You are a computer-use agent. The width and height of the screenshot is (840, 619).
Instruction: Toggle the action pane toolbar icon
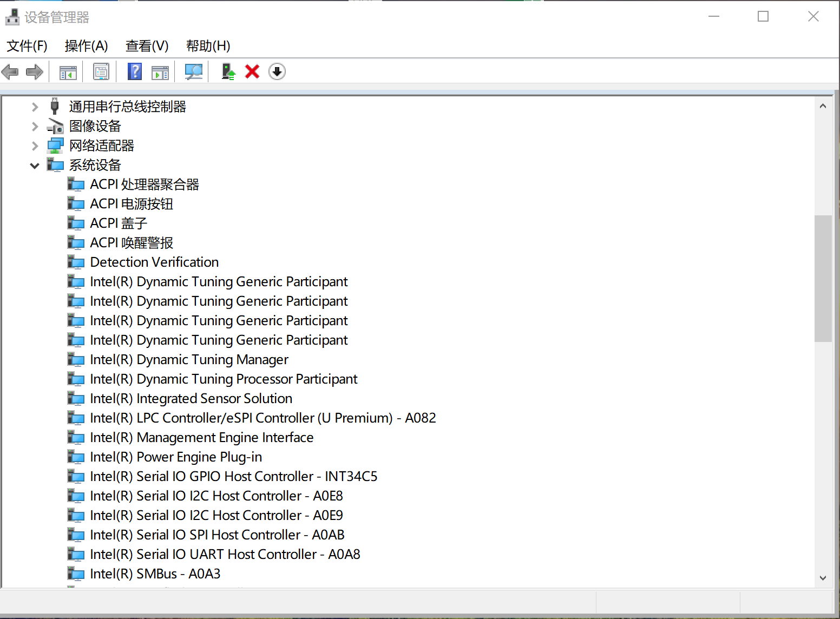pos(160,71)
